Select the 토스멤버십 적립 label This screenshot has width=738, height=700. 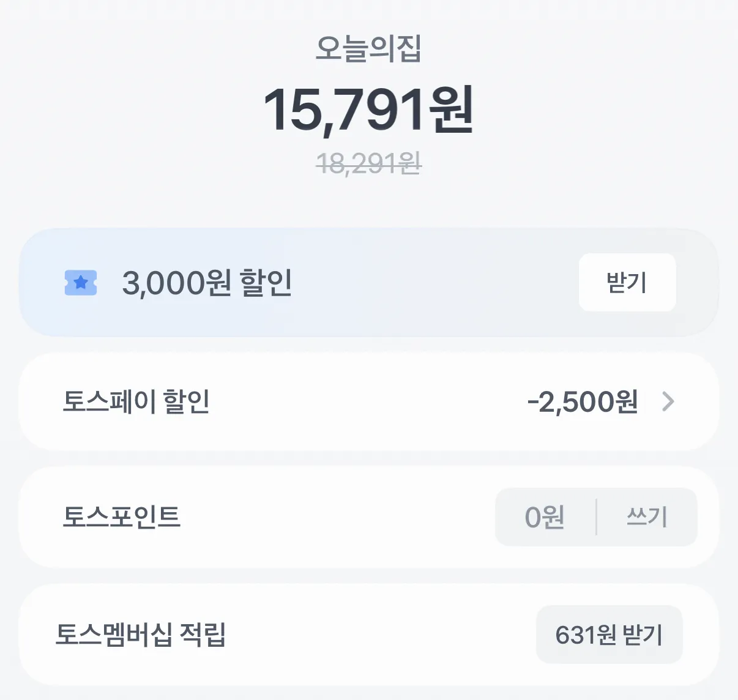[141, 635]
